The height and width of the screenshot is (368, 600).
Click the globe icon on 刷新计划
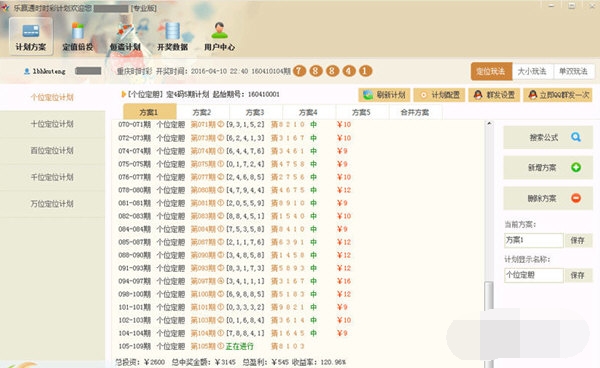coord(368,95)
